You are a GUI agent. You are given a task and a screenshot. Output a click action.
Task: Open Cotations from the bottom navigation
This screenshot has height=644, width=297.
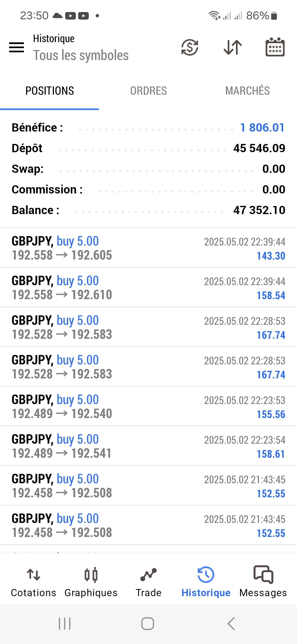click(33, 581)
